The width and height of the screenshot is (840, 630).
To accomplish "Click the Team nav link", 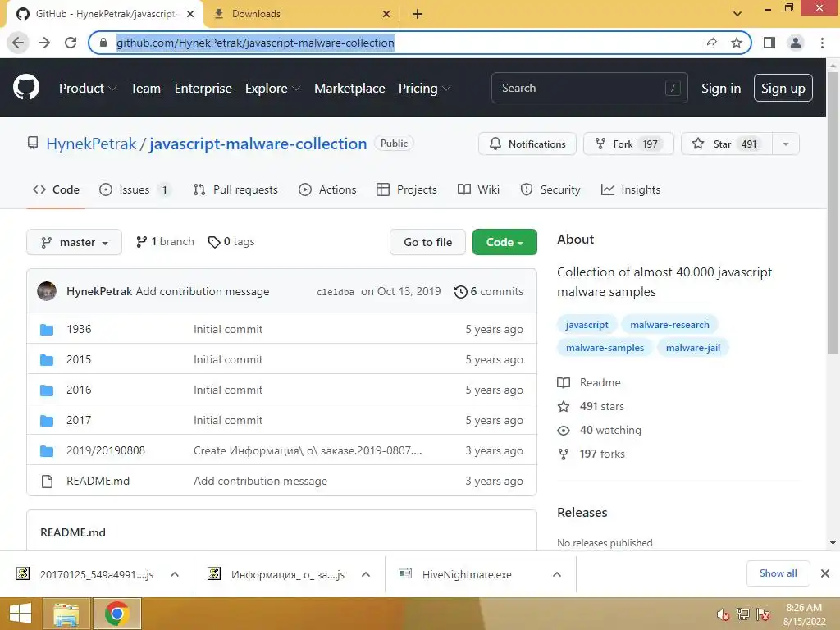I will 146,89.
